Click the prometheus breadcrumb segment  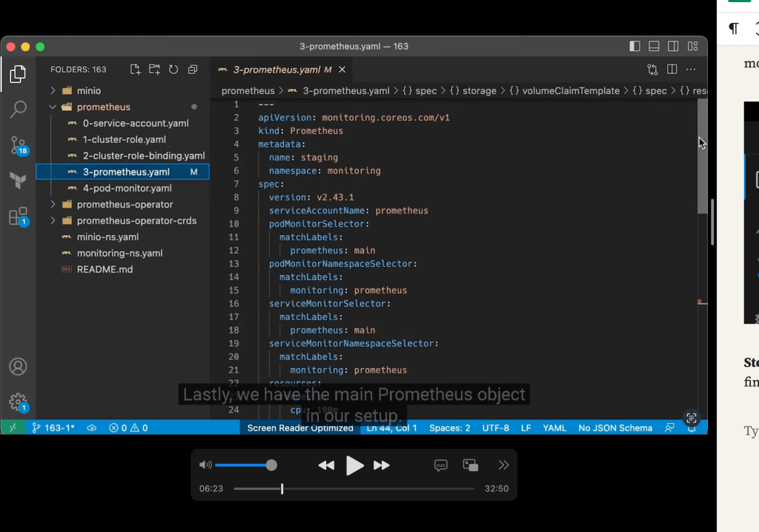(x=248, y=91)
